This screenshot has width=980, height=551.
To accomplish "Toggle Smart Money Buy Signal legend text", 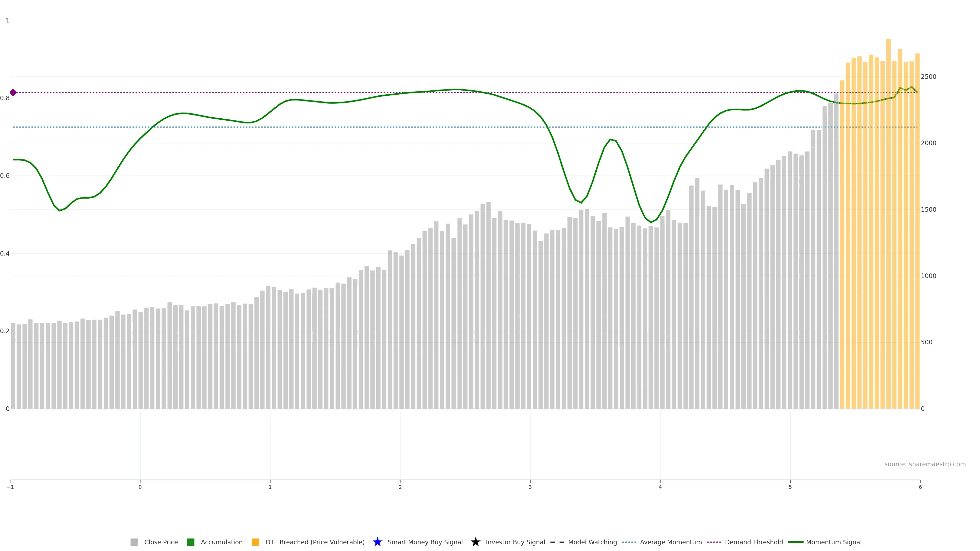I will (x=425, y=542).
